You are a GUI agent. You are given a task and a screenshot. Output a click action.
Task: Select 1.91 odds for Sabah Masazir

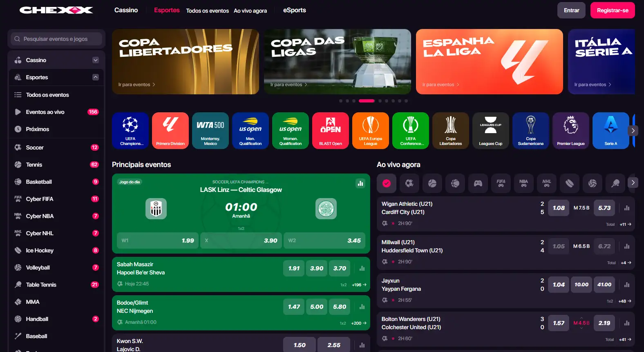[x=294, y=268]
